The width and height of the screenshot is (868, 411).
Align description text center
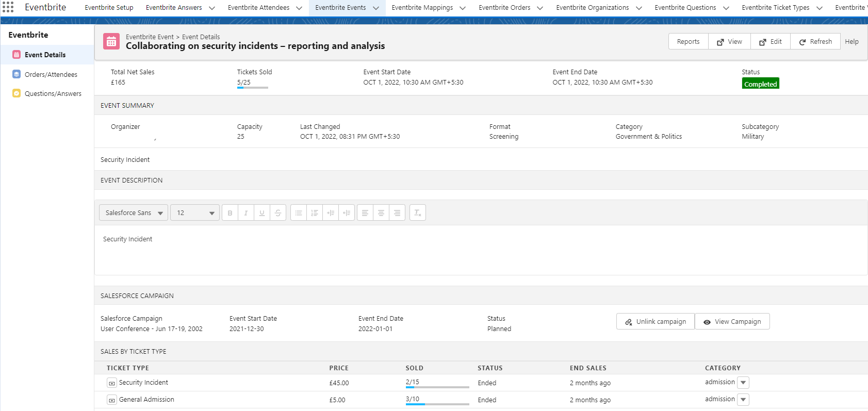(381, 212)
